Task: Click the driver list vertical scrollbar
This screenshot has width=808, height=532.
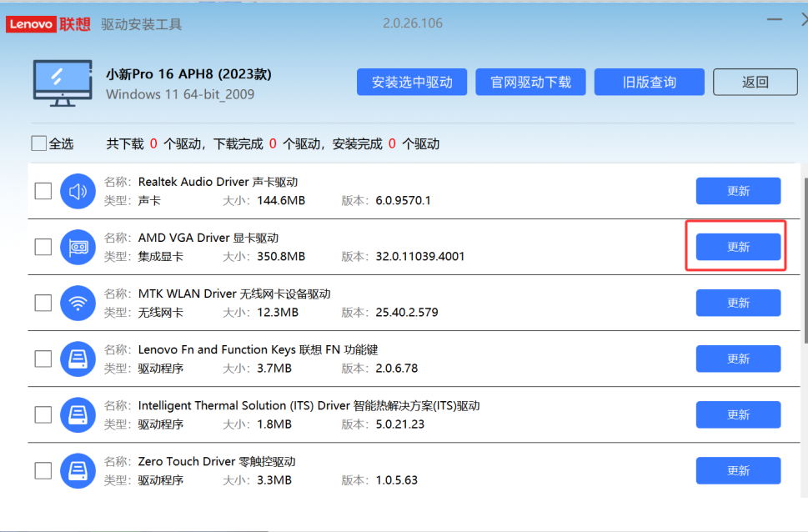Action: click(x=805, y=260)
